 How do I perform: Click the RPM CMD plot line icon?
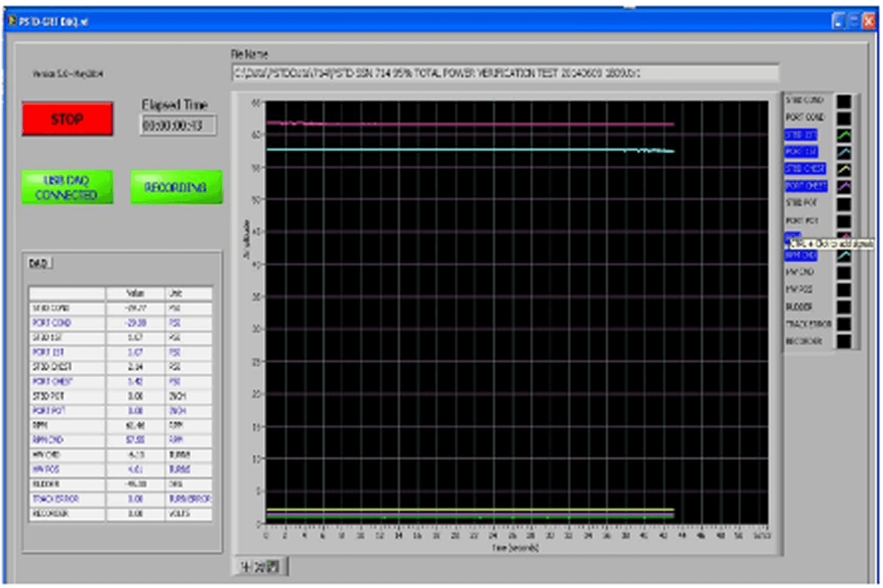[843, 256]
